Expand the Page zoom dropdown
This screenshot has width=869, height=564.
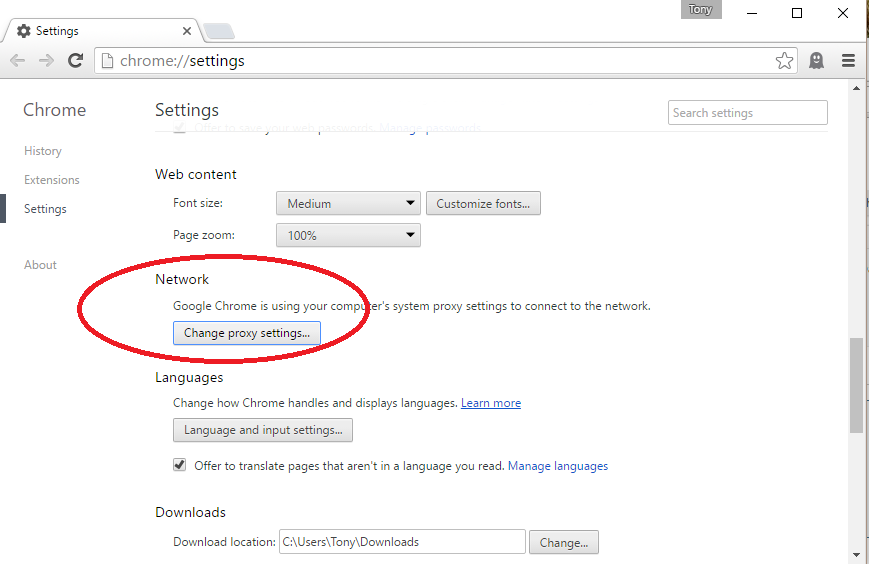[x=348, y=236]
